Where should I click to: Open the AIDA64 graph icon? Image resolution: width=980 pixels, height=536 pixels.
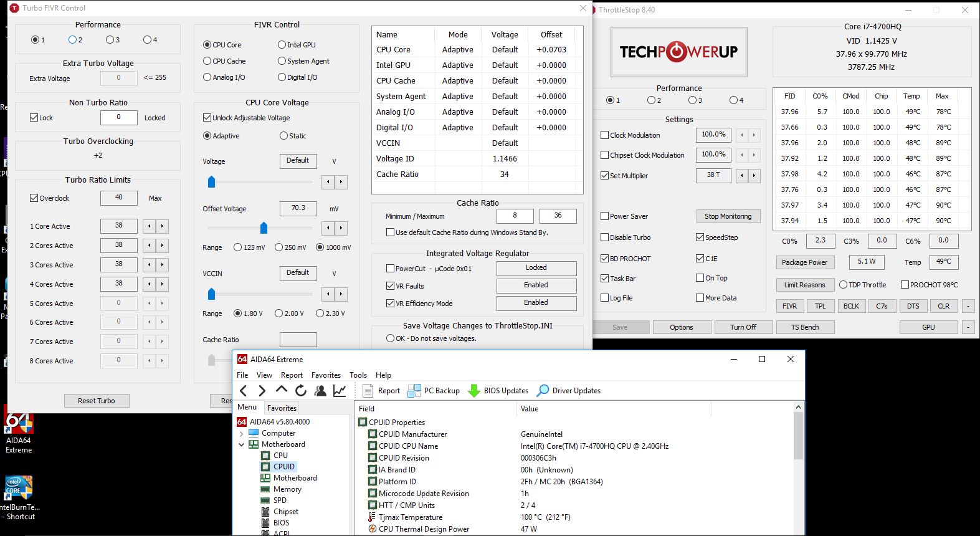tap(340, 391)
